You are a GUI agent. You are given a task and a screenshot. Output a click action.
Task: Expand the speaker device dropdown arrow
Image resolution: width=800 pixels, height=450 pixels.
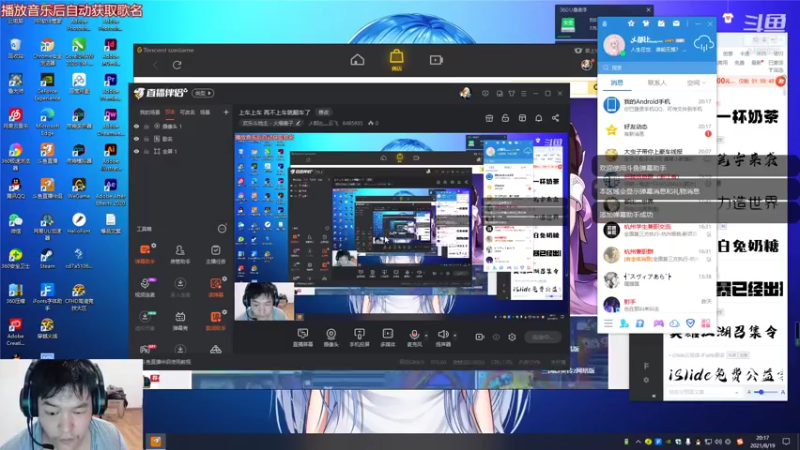coord(455,335)
